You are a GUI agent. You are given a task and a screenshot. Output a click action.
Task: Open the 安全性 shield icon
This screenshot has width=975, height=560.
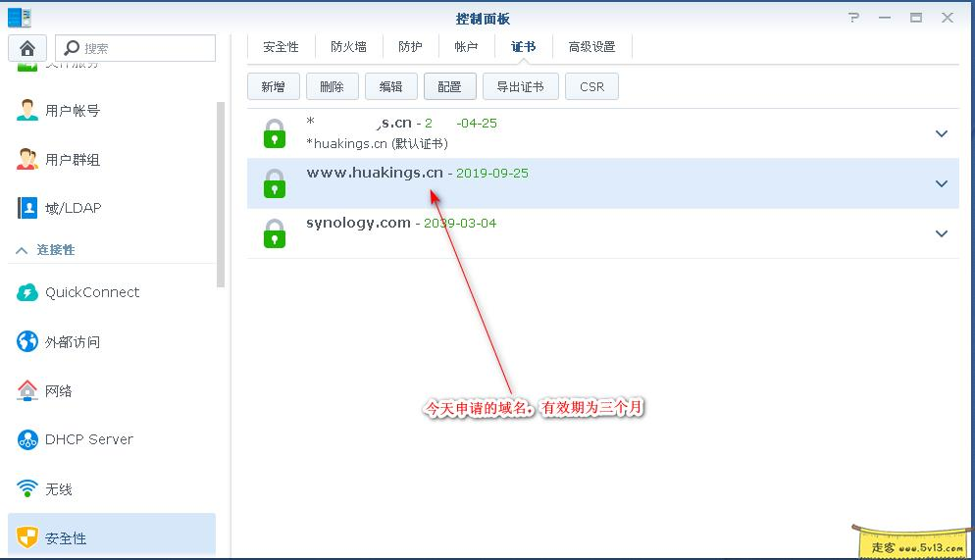pyautogui.click(x=26, y=537)
